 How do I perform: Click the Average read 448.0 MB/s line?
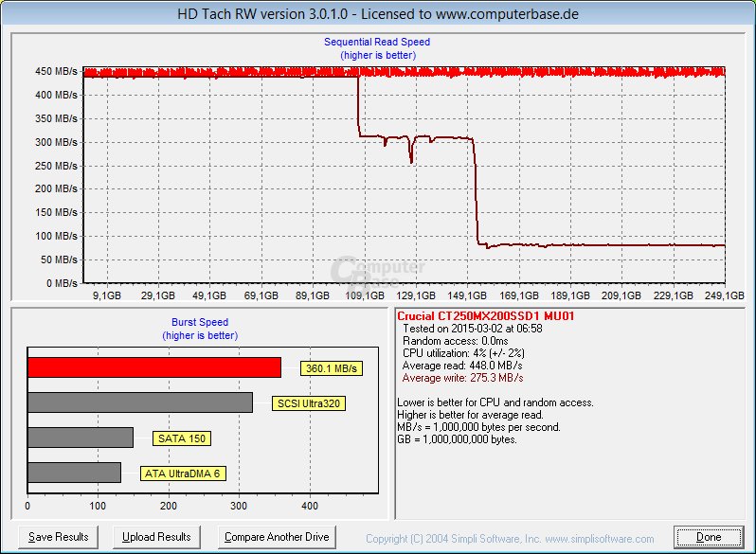460,366
